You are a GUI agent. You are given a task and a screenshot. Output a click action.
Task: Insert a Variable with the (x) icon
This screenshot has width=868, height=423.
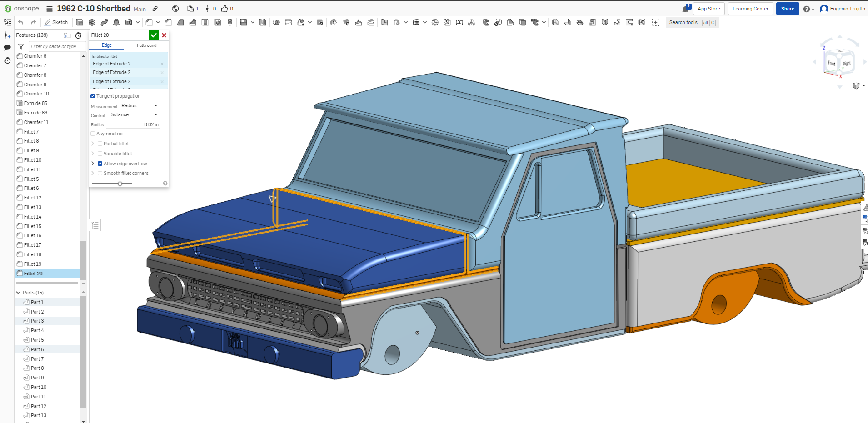(x=460, y=22)
